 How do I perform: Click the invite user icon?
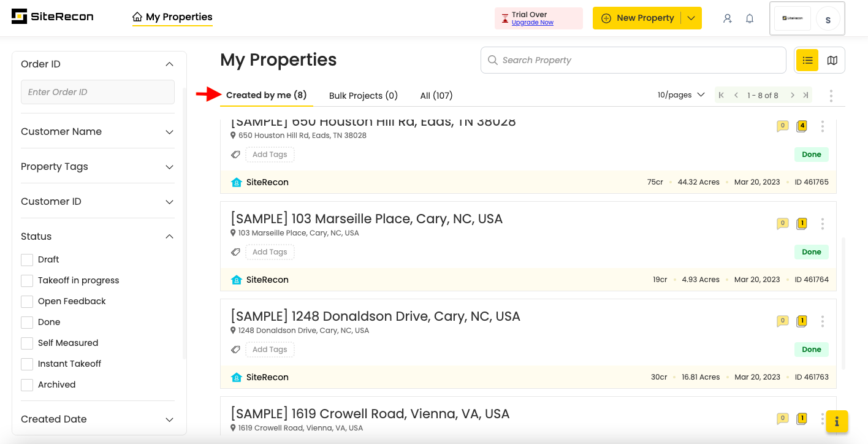728,18
